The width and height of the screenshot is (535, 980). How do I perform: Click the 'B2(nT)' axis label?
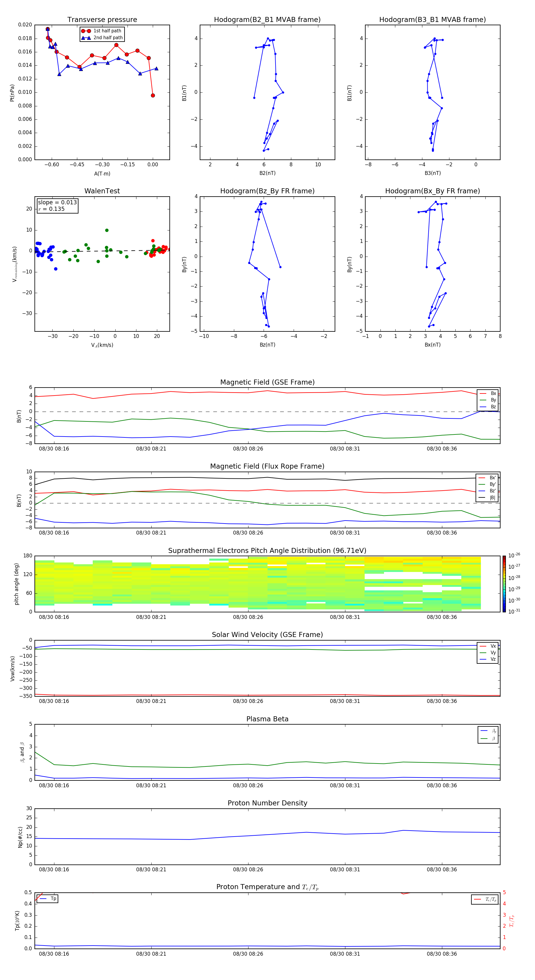coord(267,173)
